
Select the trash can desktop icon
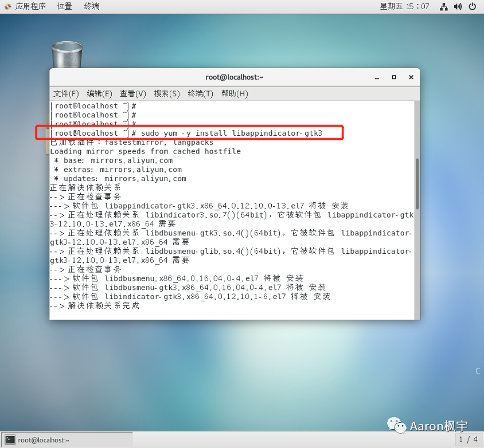(x=67, y=55)
